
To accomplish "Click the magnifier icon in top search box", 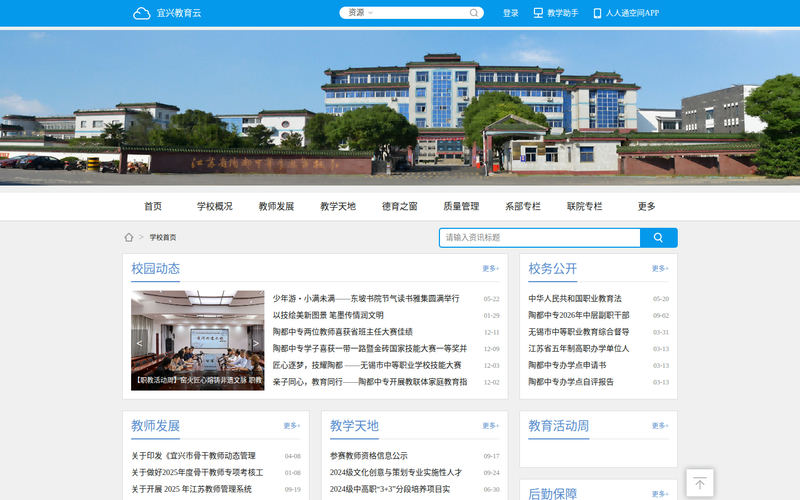I will [x=473, y=13].
